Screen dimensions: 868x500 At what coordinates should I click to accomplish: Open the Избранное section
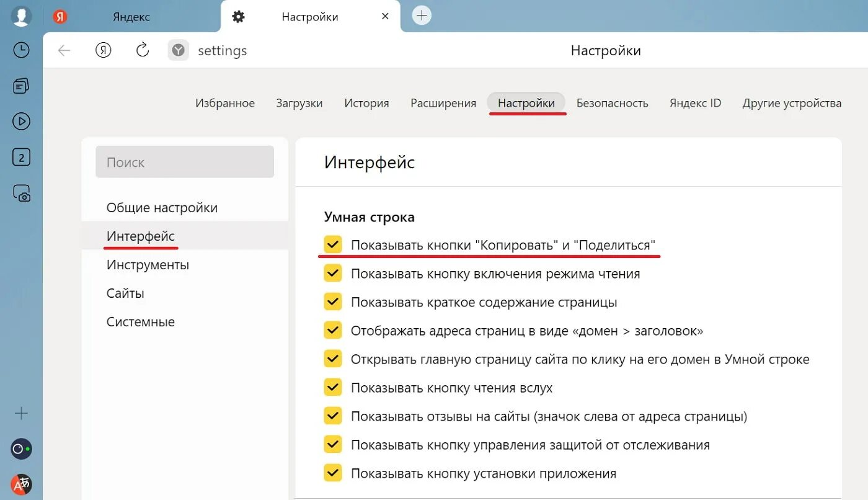click(x=225, y=103)
